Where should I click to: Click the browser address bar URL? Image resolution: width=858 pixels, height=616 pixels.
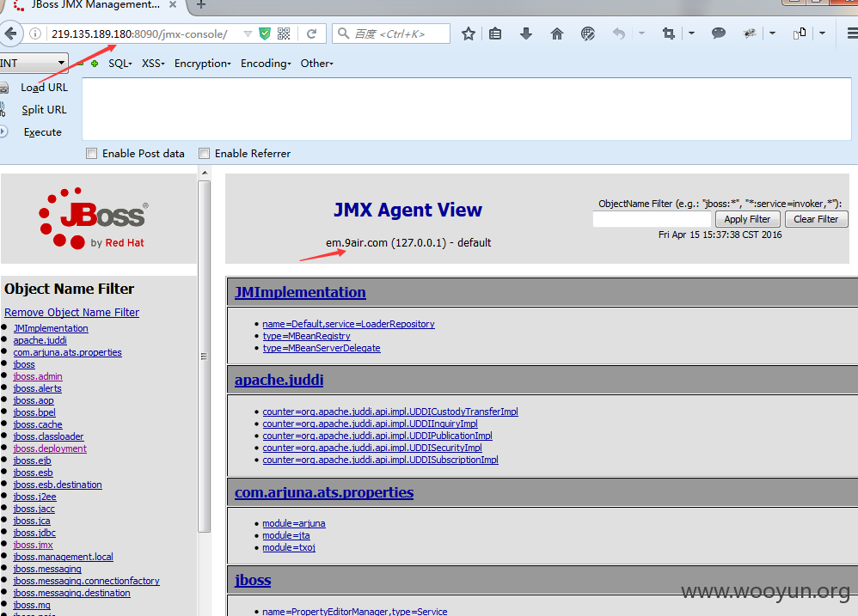tap(139, 34)
